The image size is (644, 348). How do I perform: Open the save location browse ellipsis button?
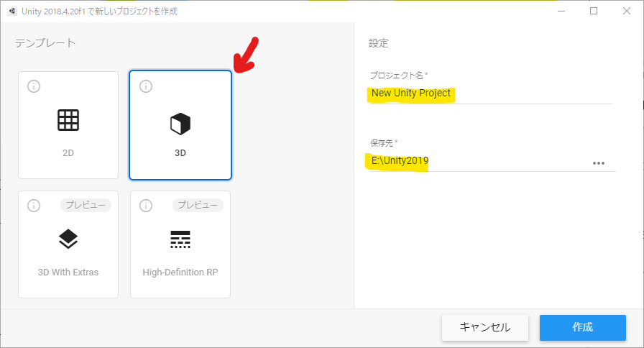point(599,163)
